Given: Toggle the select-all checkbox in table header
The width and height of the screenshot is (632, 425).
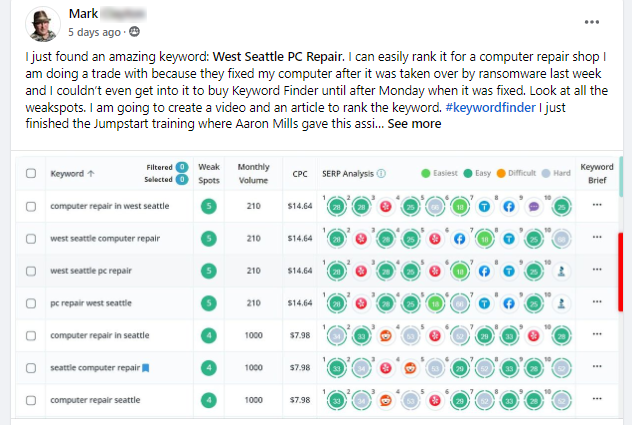Looking at the screenshot, I should 31,173.
